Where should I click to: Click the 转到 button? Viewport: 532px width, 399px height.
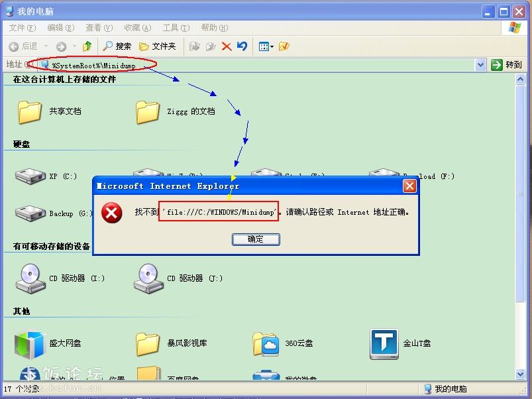click(x=506, y=64)
